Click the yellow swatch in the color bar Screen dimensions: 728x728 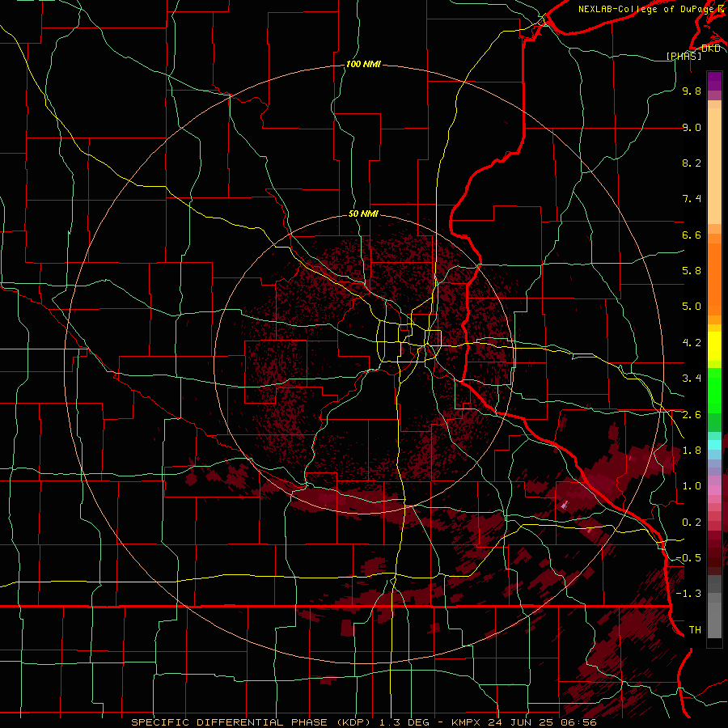coord(714,346)
